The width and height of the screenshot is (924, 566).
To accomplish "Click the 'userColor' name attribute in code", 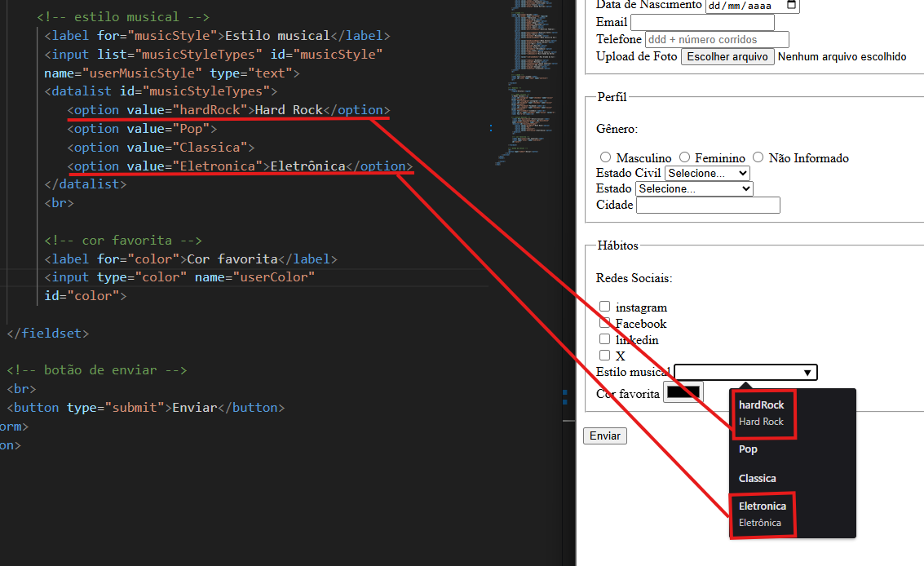I will point(273,277).
